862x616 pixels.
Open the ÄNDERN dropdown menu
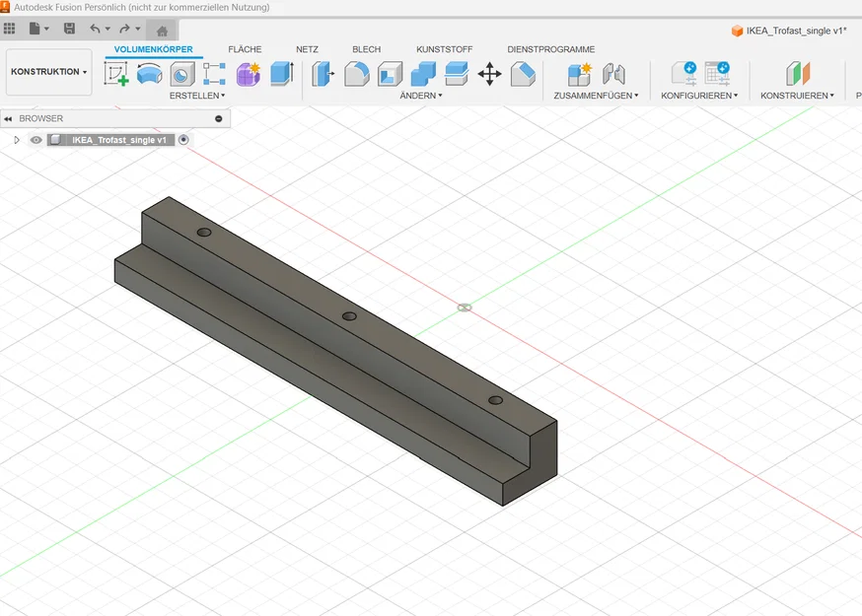[x=420, y=96]
